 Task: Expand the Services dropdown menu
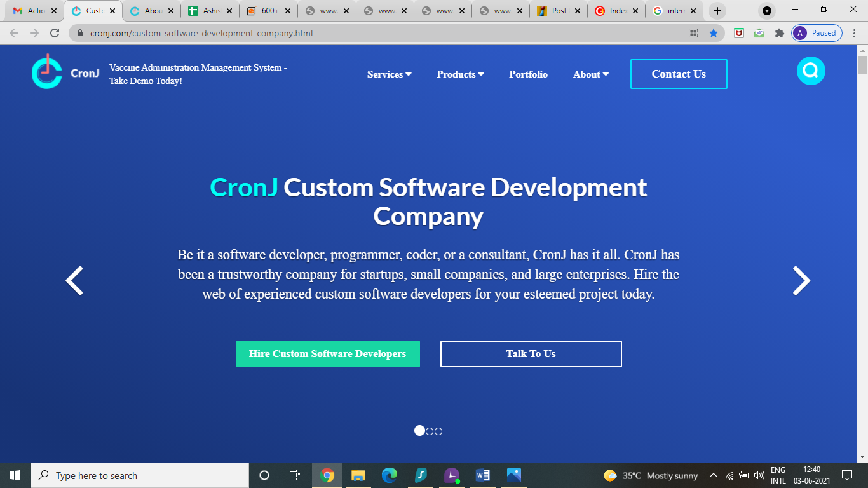(x=389, y=74)
